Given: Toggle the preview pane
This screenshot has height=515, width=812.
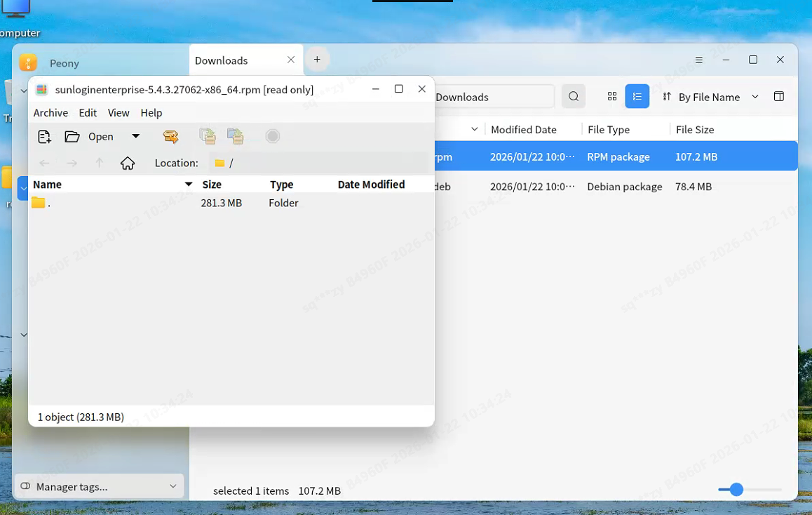Looking at the screenshot, I should (x=778, y=96).
